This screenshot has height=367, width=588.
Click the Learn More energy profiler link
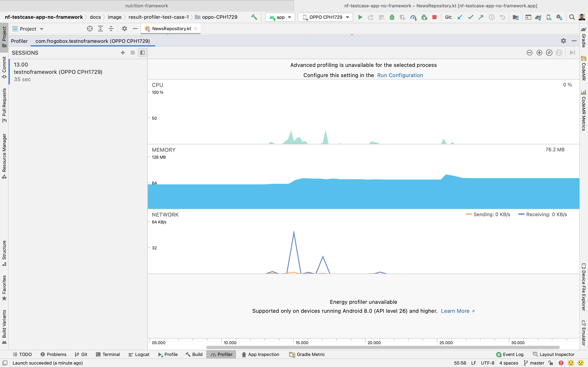click(x=455, y=311)
